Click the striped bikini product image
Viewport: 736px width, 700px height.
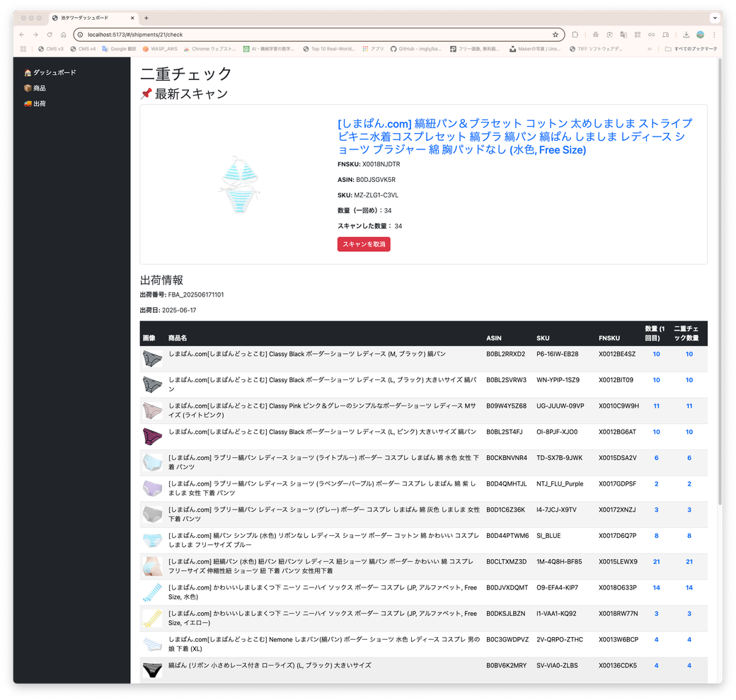(239, 184)
